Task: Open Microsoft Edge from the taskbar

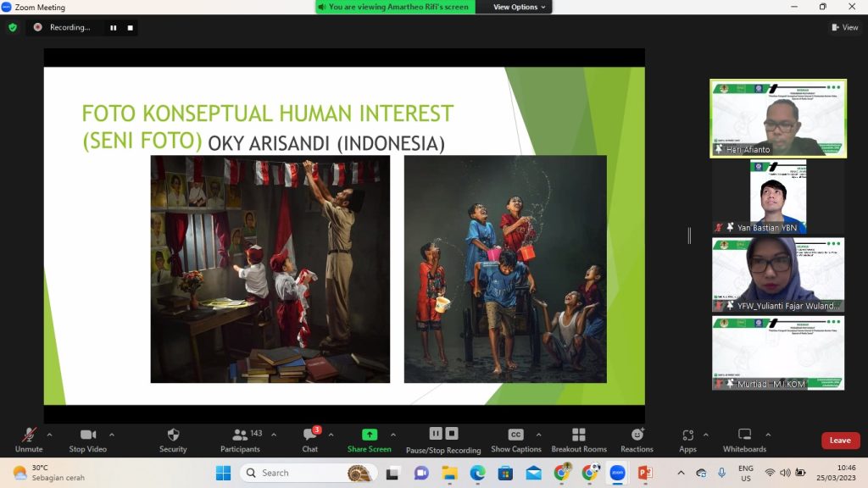Action: point(478,473)
